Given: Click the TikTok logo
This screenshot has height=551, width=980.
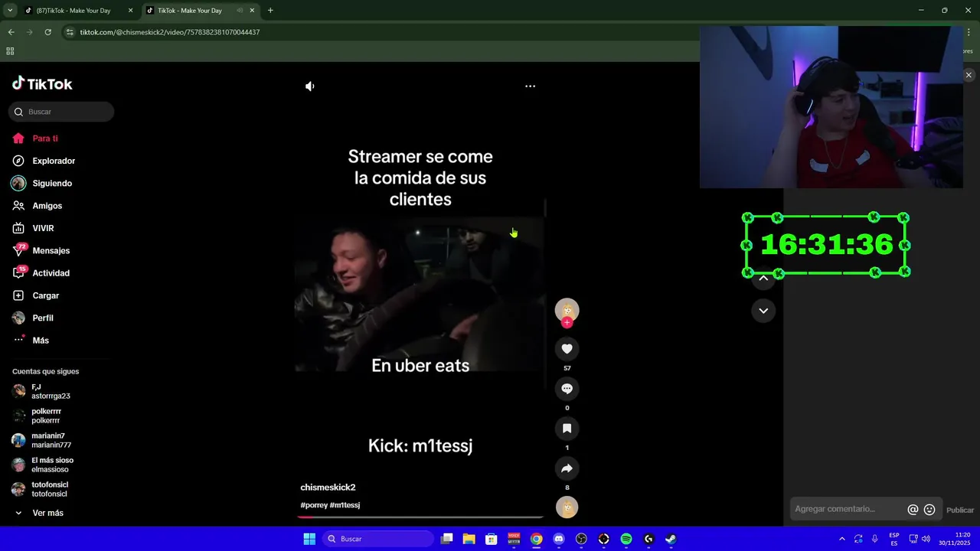Looking at the screenshot, I should (x=42, y=83).
